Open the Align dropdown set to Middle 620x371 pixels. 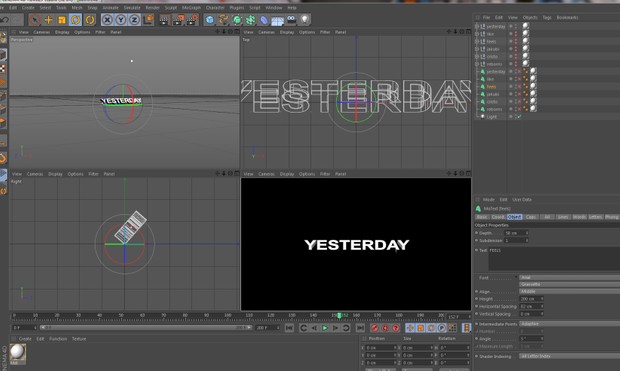click(x=569, y=292)
